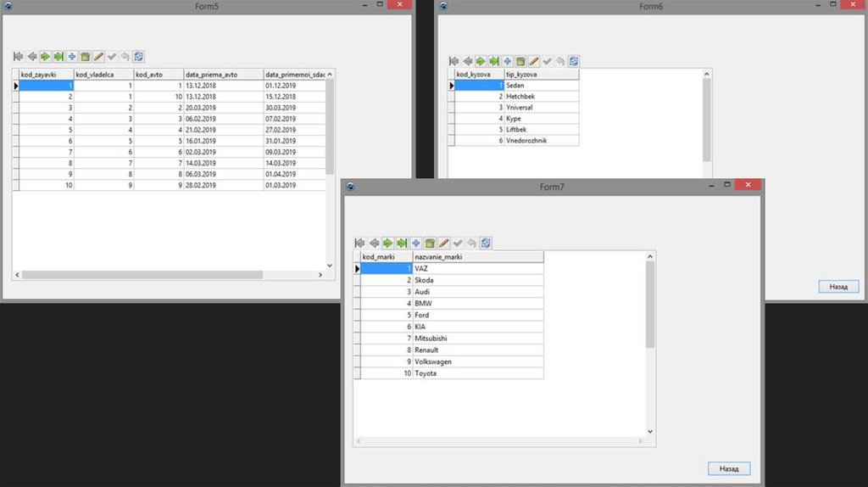The image size is (868, 487).
Task: Jump to last record in Form6 navigator
Action: pyautogui.click(x=494, y=61)
